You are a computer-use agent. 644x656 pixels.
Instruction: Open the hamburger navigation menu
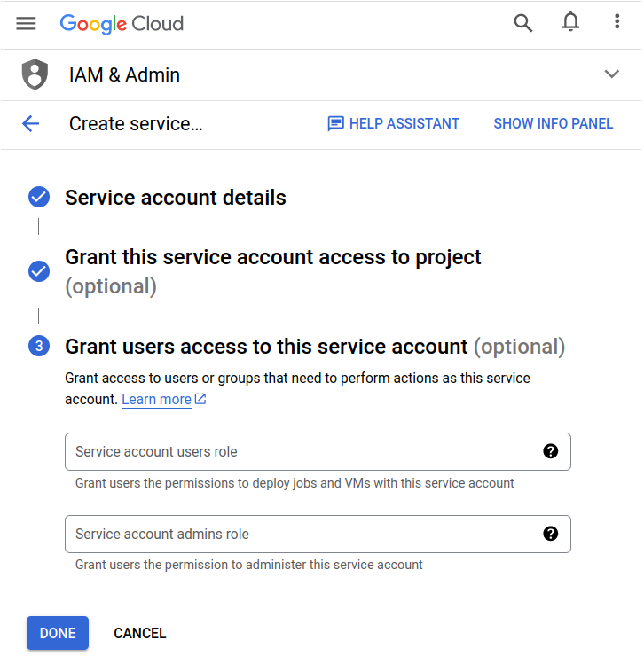(27, 23)
